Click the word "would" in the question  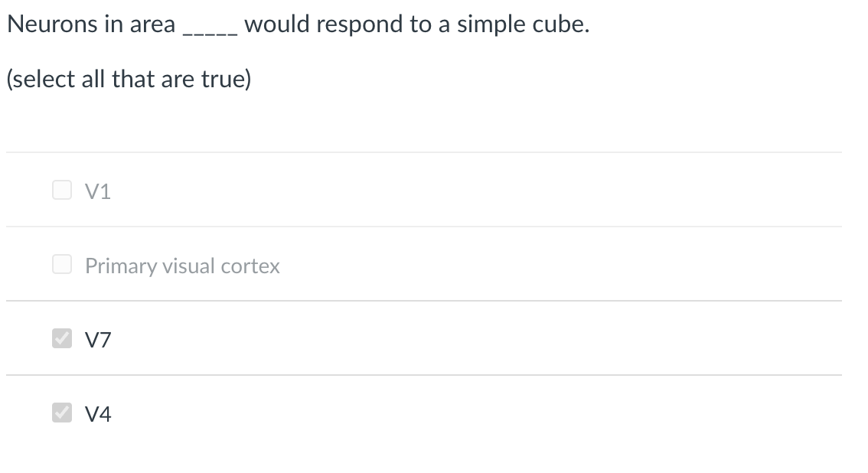tap(277, 24)
